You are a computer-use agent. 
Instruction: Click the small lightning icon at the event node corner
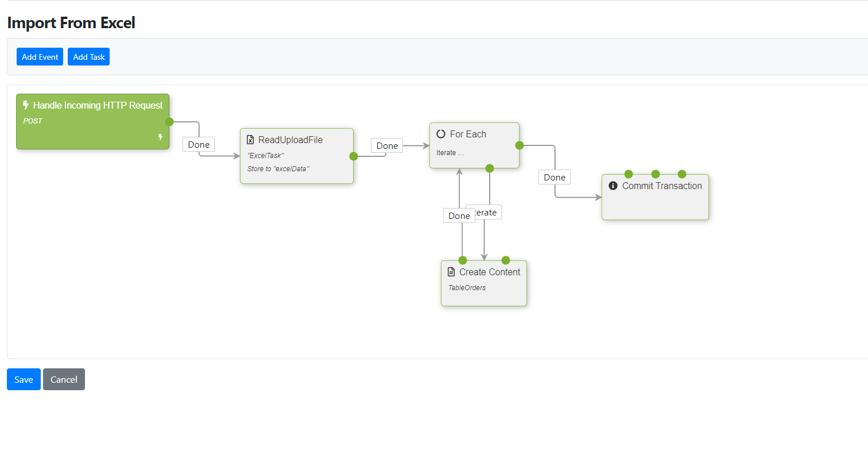coord(161,137)
